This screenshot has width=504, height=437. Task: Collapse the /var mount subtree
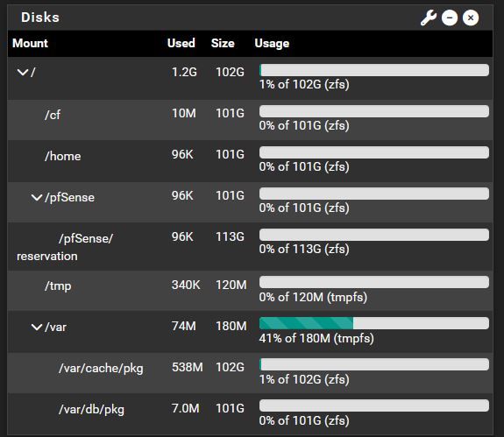(x=37, y=327)
